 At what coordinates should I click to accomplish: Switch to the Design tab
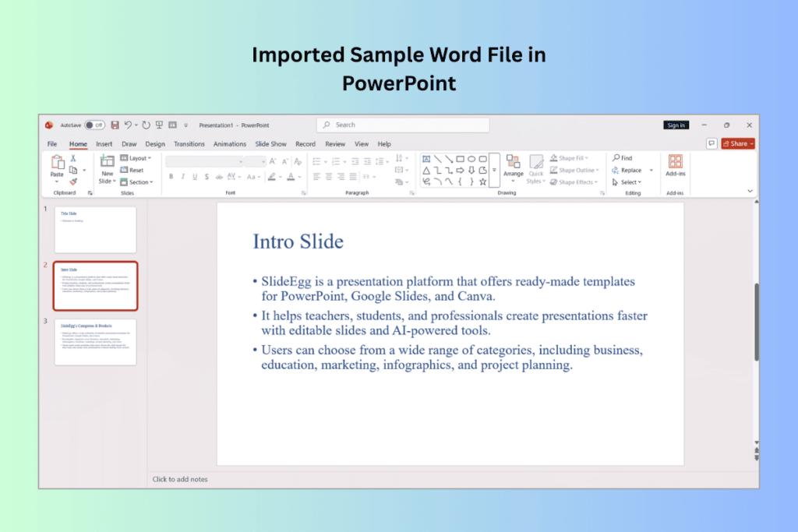pyautogui.click(x=155, y=144)
